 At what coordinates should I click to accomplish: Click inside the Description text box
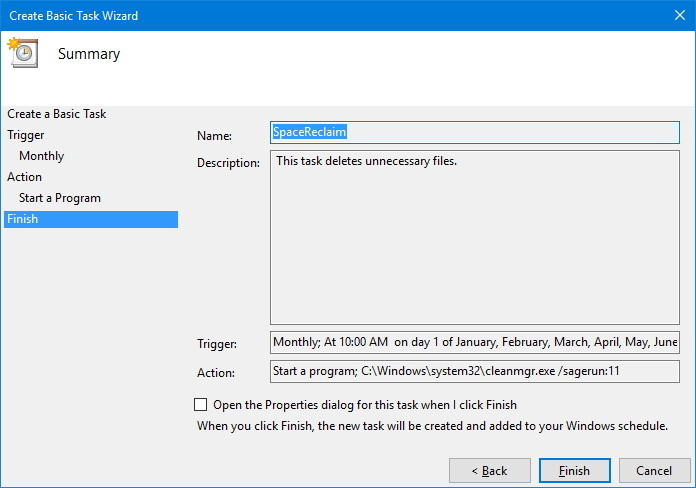(474, 238)
